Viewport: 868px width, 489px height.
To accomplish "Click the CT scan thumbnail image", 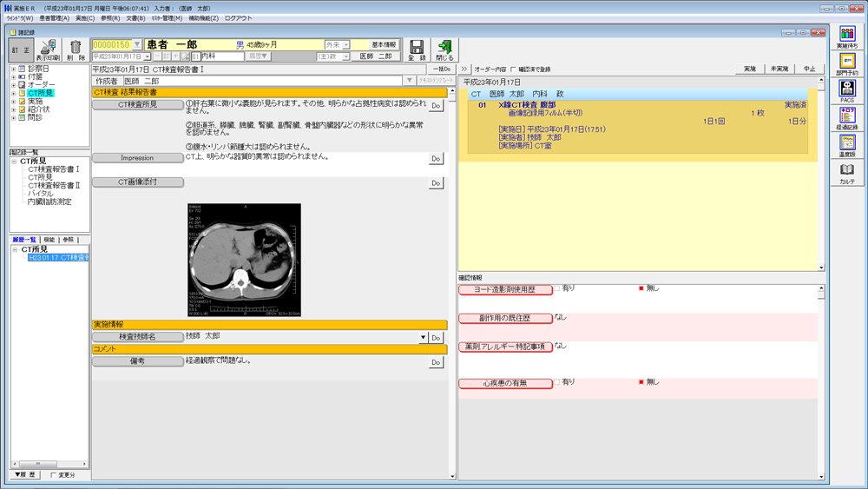I will 244,260.
